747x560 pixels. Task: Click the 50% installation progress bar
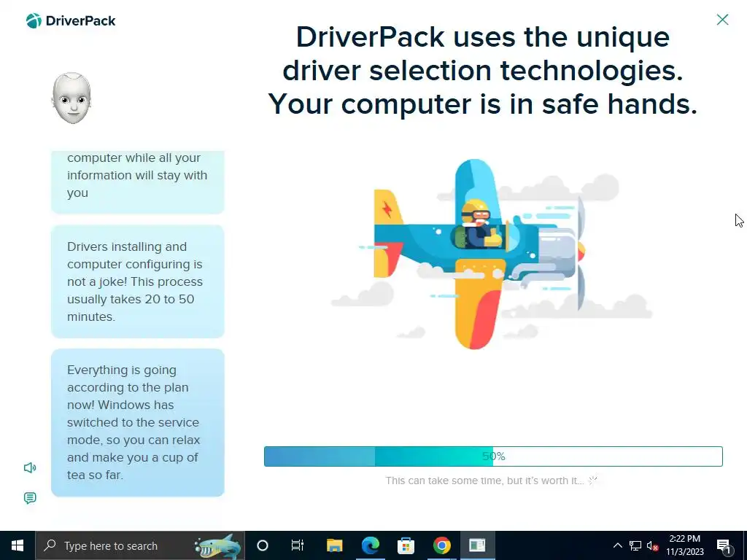(493, 456)
